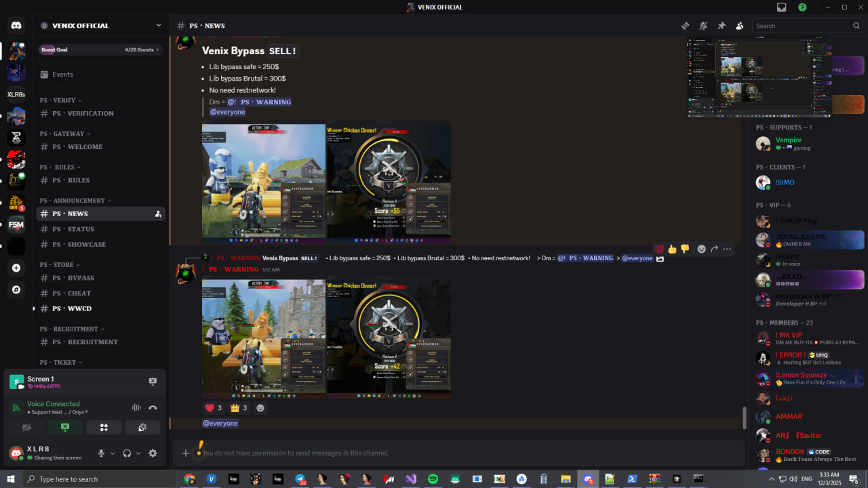Turn on camera in voice panel
The width and height of the screenshot is (868, 488).
pyautogui.click(x=27, y=427)
